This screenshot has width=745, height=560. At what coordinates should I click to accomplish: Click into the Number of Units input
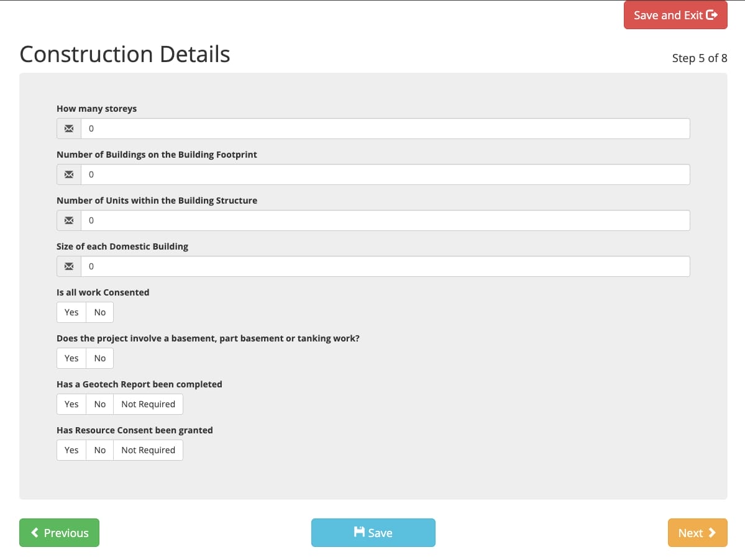[x=385, y=220]
